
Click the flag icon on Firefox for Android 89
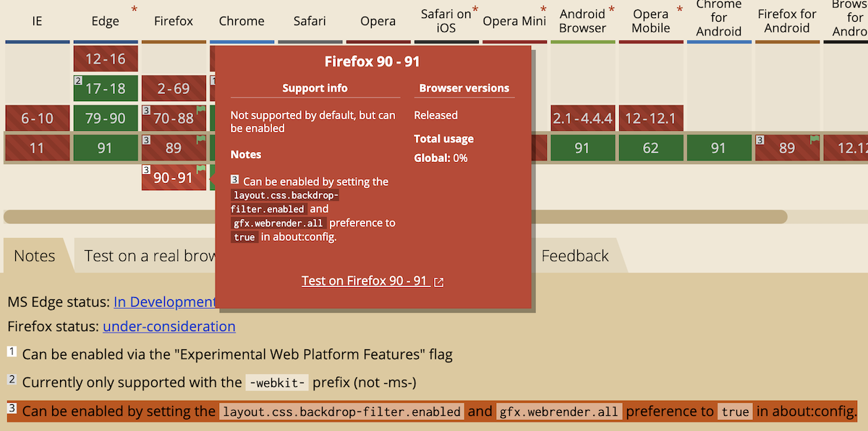point(814,139)
